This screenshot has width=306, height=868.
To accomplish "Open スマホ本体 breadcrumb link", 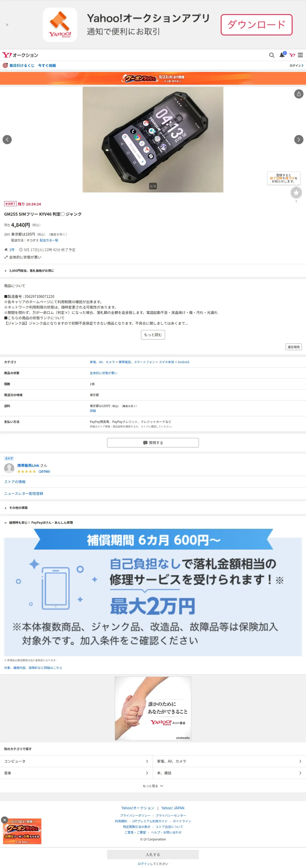I will point(166,362).
